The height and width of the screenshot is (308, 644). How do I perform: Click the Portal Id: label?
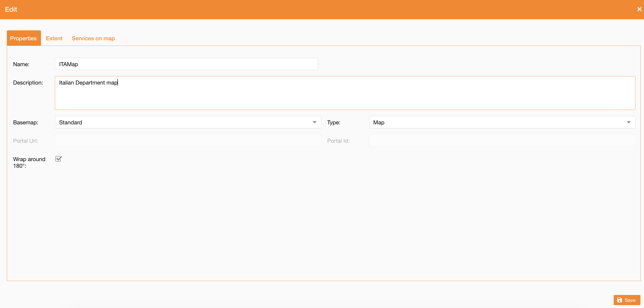pos(338,141)
